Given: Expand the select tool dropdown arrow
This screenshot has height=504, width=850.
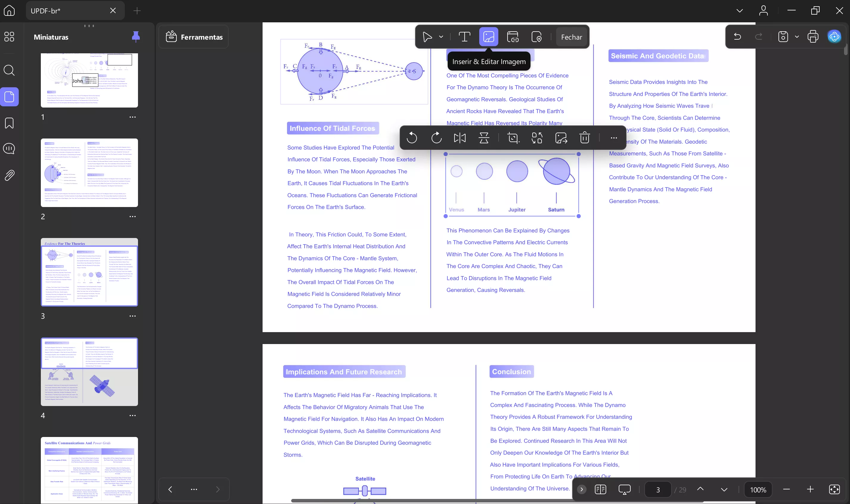Looking at the screenshot, I should [x=441, y=37].
